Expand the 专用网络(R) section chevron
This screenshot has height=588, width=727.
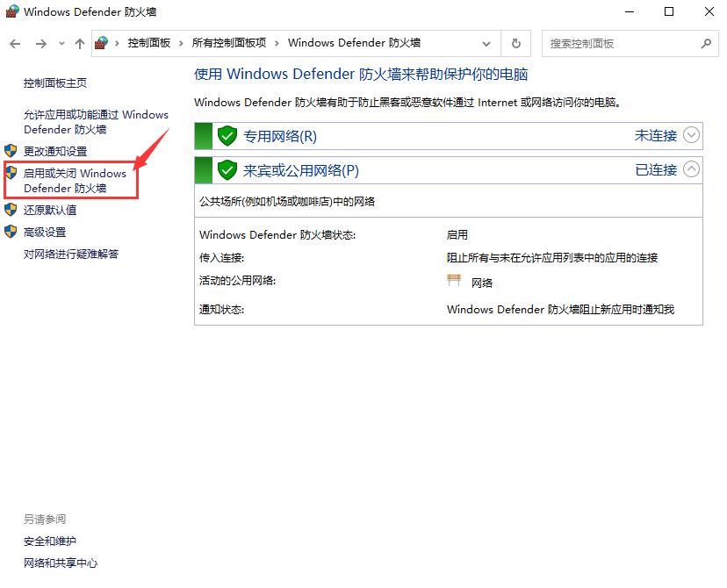(689, 136)
